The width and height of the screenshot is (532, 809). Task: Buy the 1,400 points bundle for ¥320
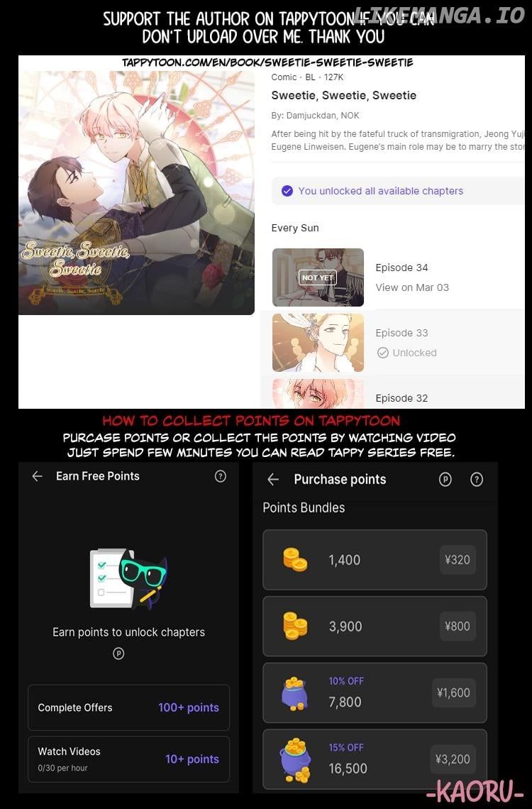click(375, 560)
